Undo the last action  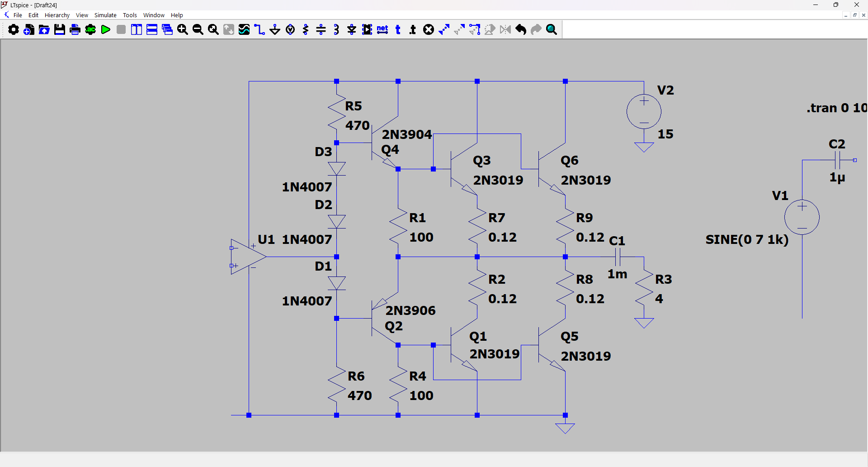coord(521,30)
